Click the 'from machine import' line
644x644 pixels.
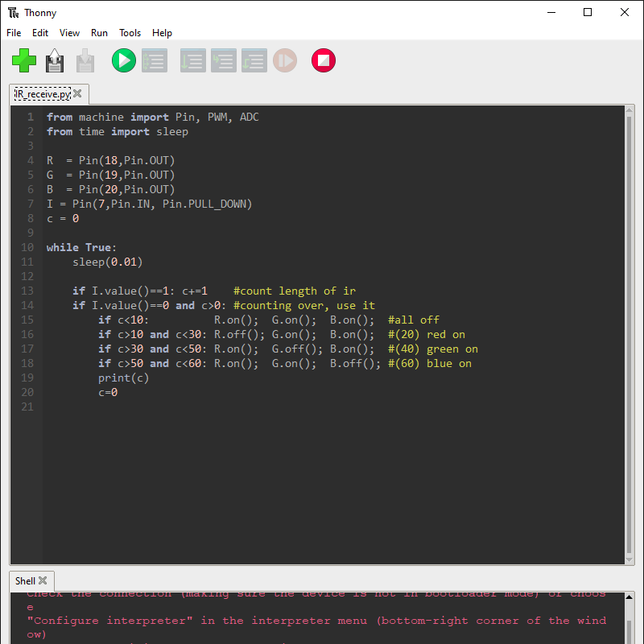(153, 117)
